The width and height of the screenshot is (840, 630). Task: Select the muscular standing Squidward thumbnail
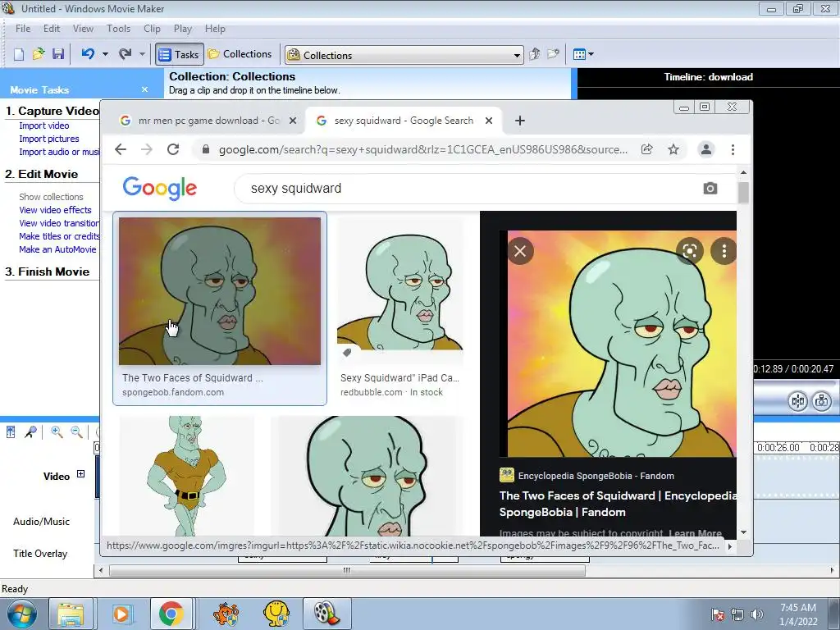(186, 476)
